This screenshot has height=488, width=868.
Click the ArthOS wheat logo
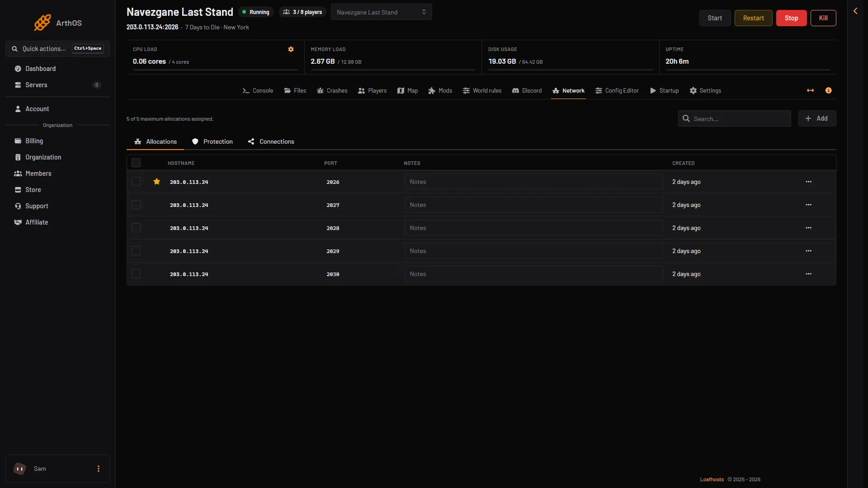tap(42, 23)
